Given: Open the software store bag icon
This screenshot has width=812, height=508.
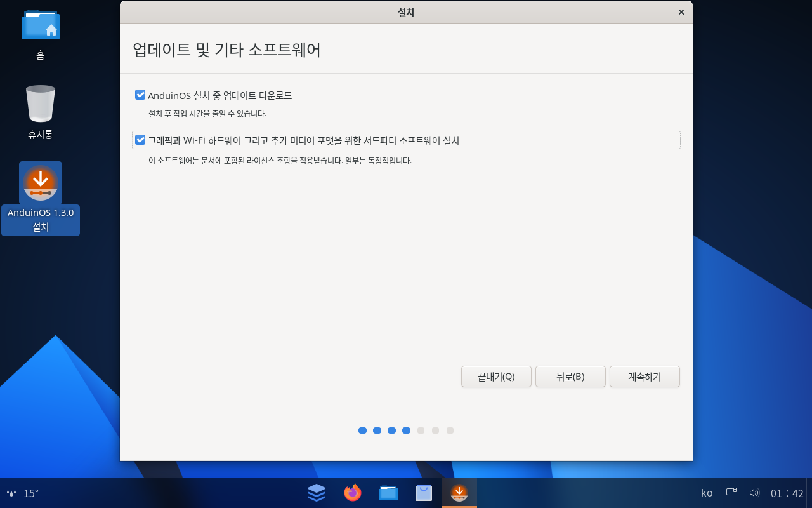Looking at the screenshot, I should [x=424, y=492].
